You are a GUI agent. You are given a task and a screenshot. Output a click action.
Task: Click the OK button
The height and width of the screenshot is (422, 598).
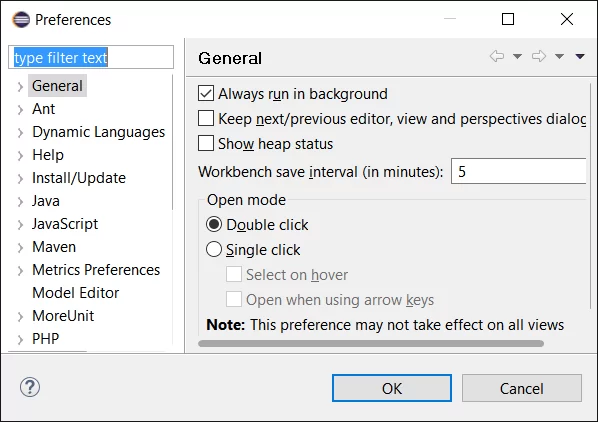[392, 388]
